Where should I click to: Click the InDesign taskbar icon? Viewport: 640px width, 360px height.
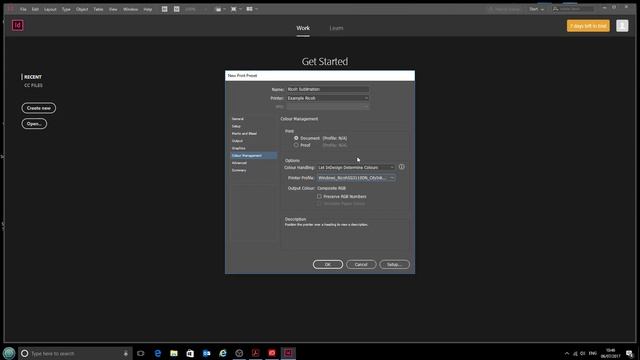(288, 353)
